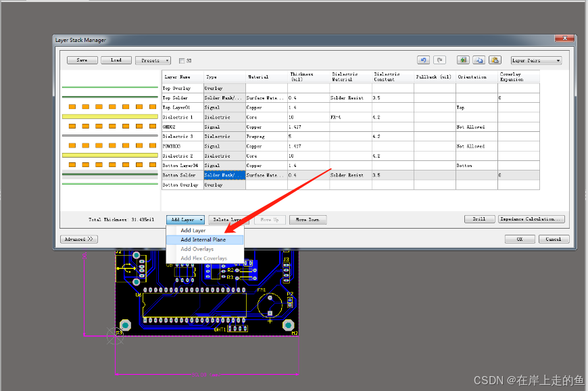Click the Load button
588x391 pixels.
[116, 60]
